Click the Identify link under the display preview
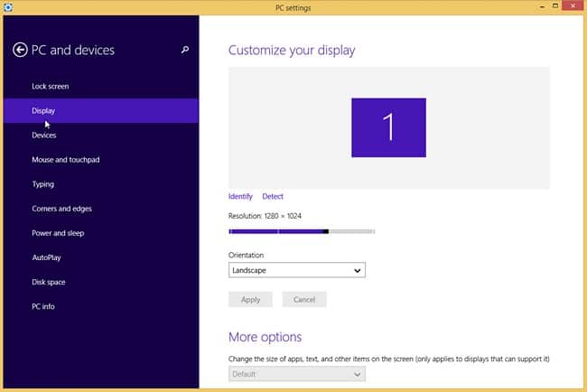Image resolution: width=587 pixels, height=392 pixels. pos(240,196)
